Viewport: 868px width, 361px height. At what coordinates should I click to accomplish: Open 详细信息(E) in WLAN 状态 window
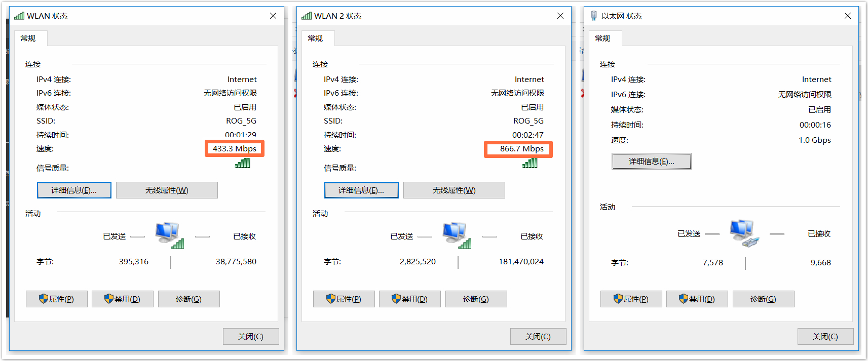point(74,190)
